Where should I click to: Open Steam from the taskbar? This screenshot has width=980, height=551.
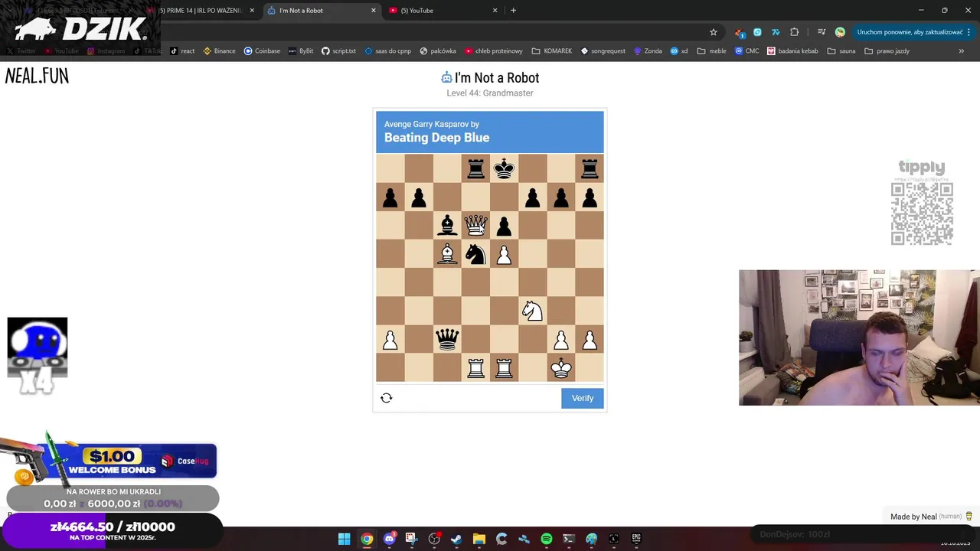[456, 539]
